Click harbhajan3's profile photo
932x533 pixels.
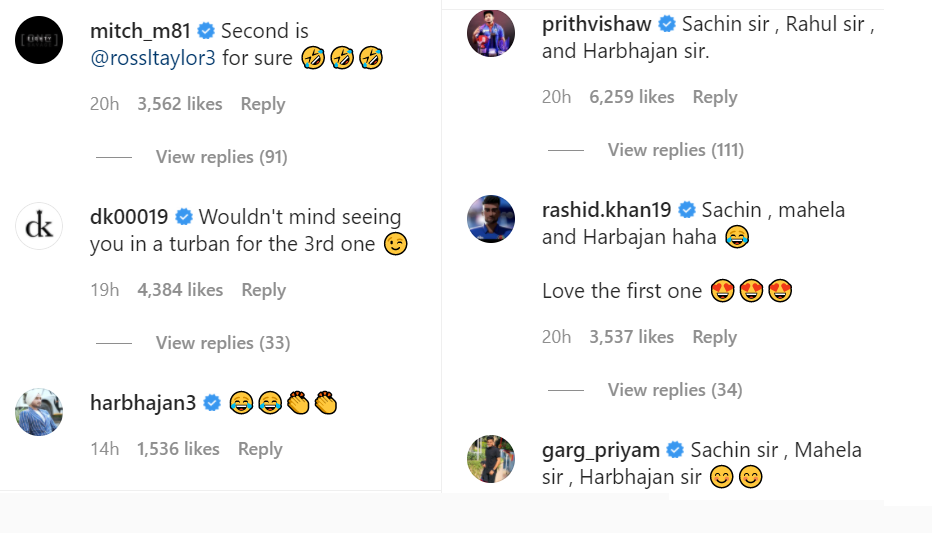click(x=39, y=412)
